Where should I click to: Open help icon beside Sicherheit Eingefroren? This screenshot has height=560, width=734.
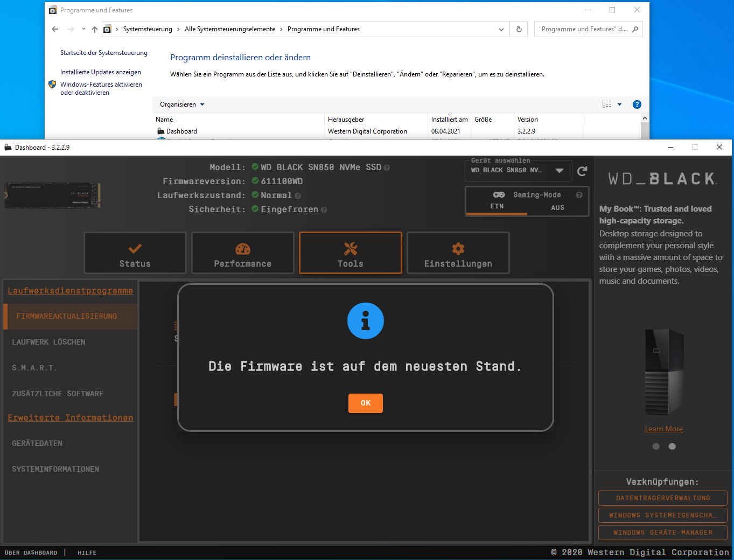[324, 210]
